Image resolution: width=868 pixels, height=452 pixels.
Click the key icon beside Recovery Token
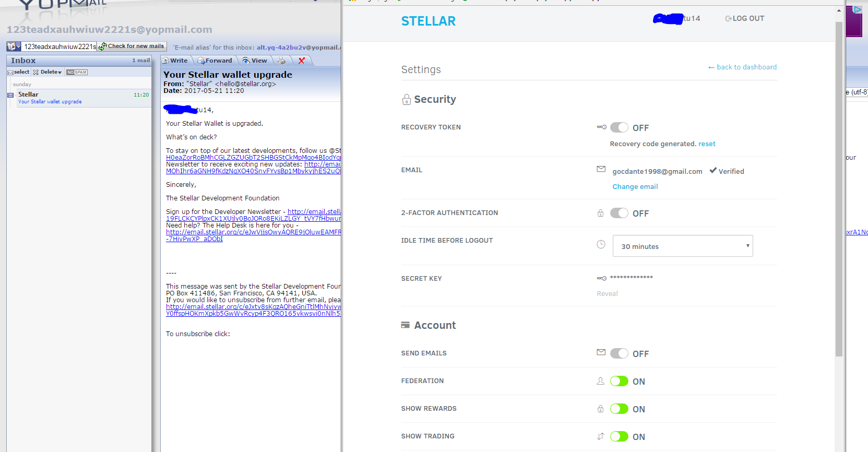pos(602,127)
